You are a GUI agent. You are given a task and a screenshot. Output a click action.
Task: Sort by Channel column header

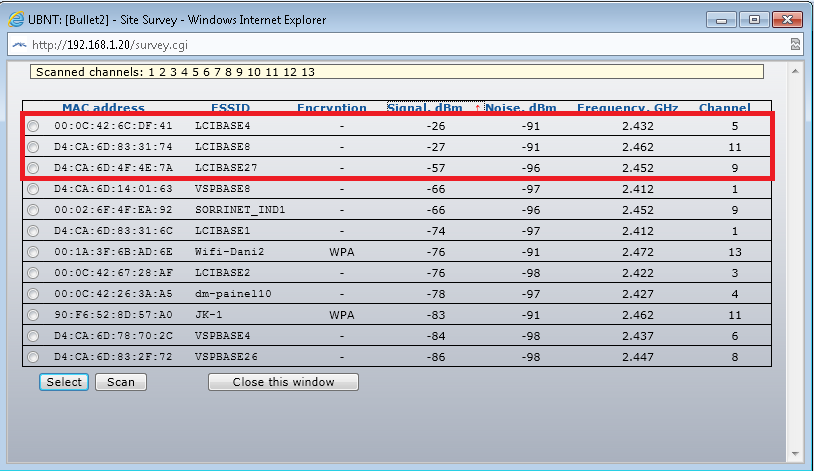tap(725, 107)
